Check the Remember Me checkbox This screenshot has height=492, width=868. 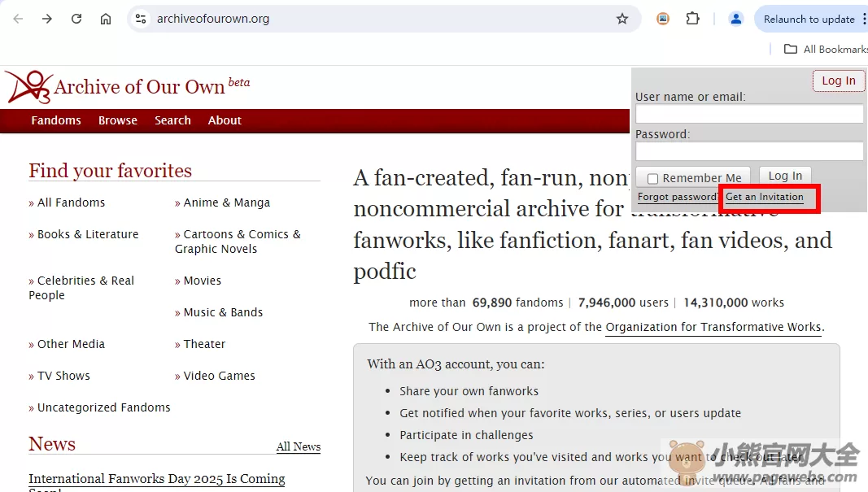click(652, 178)
